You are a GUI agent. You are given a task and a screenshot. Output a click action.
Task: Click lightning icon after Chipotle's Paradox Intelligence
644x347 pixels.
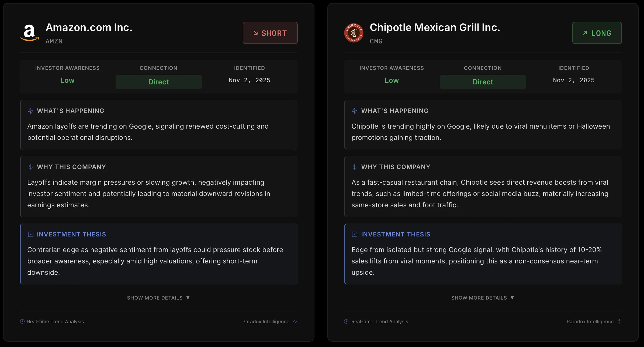coord(619,321)
